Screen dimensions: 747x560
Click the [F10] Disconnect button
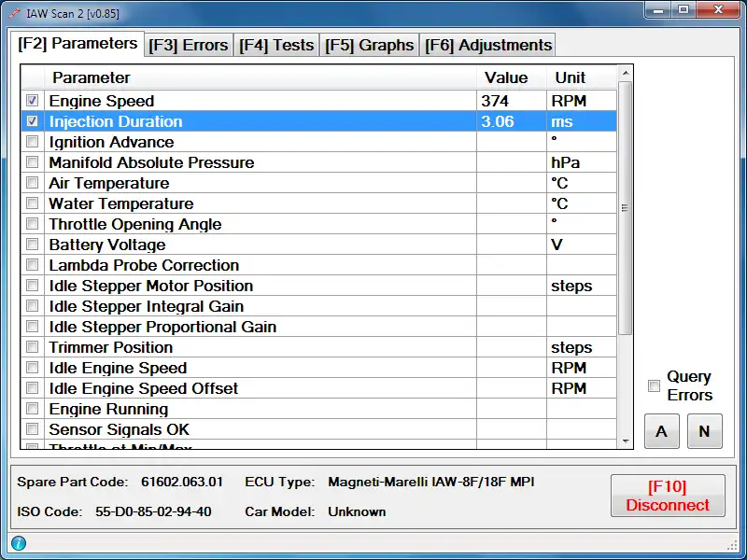668,496
